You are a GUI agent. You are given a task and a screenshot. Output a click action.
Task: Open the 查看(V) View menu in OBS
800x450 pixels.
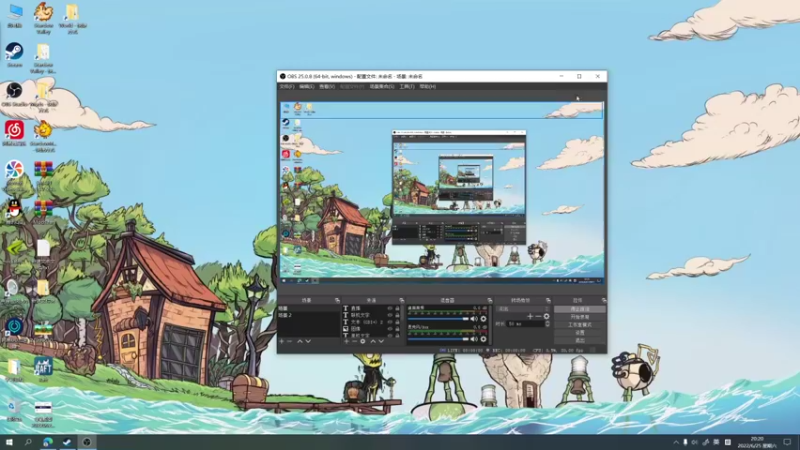click(x=327, y=87)
